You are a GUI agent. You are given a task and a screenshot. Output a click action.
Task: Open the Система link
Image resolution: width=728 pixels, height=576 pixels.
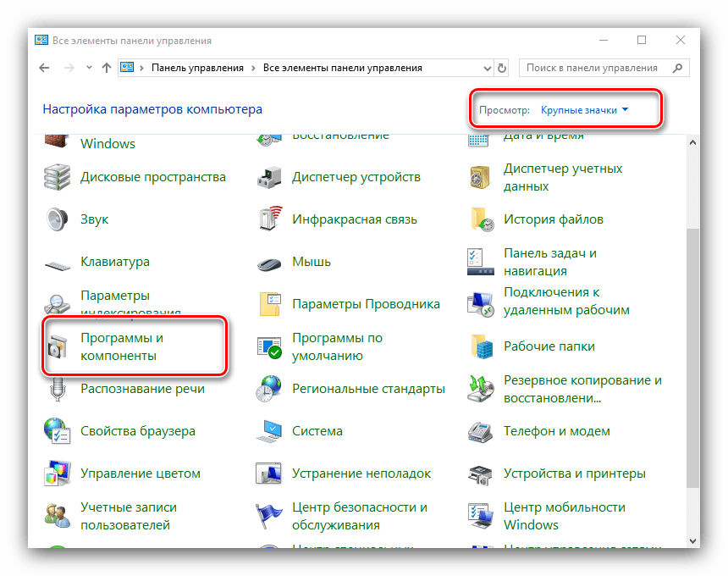[x=317, y=431]
